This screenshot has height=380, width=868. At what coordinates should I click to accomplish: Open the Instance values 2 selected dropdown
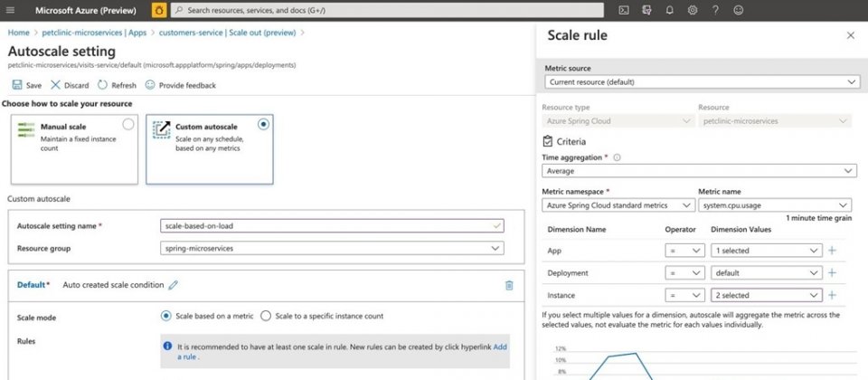click(767, 295)
